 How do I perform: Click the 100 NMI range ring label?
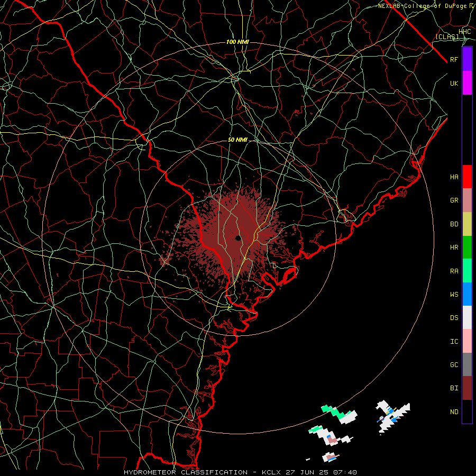[237, 42]
